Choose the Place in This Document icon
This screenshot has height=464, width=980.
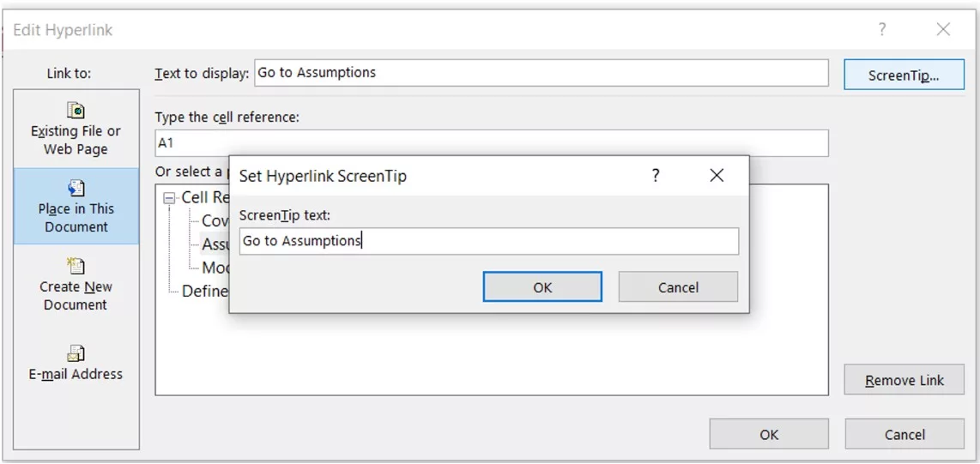click(76, 189)
